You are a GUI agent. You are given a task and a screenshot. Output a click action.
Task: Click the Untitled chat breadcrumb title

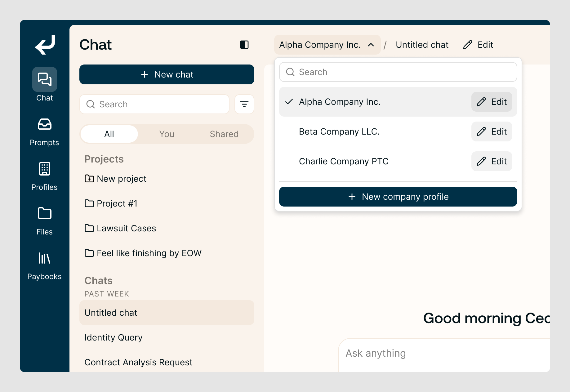click(x=422, y=45)
